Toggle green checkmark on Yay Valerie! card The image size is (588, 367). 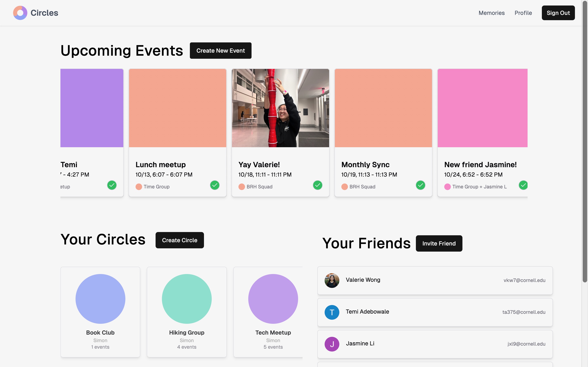click(x=317, y=185)
